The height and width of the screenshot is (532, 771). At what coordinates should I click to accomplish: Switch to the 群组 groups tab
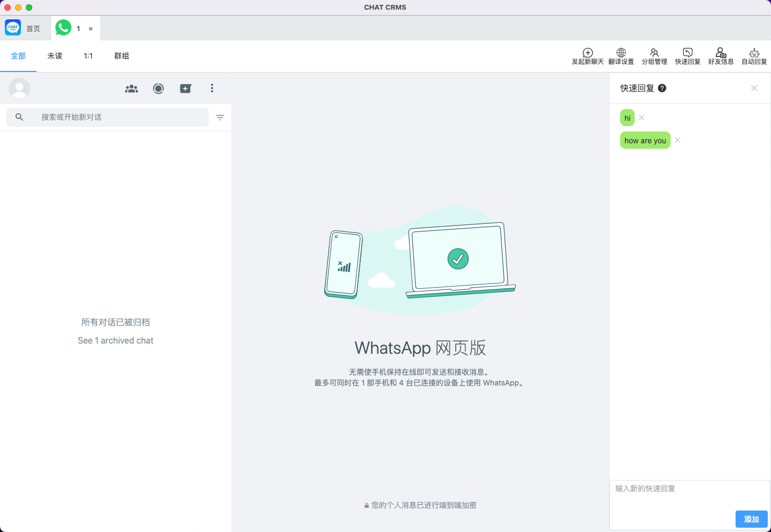121,56
